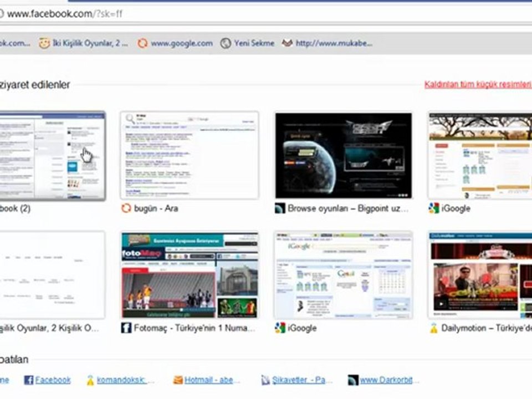Open the Fotomaç site thumbnail

(190, 275)
